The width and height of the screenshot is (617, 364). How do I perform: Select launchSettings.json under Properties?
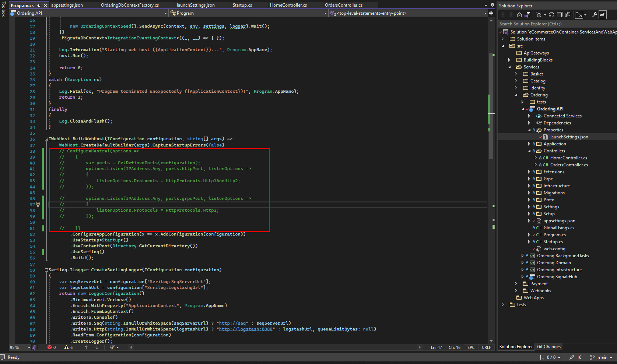[569, 137]
